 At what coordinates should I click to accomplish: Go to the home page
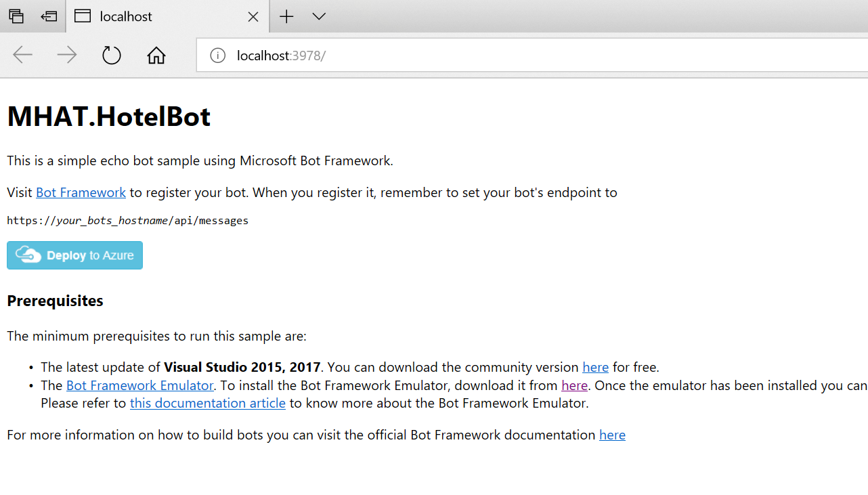[x=156, y=55]
